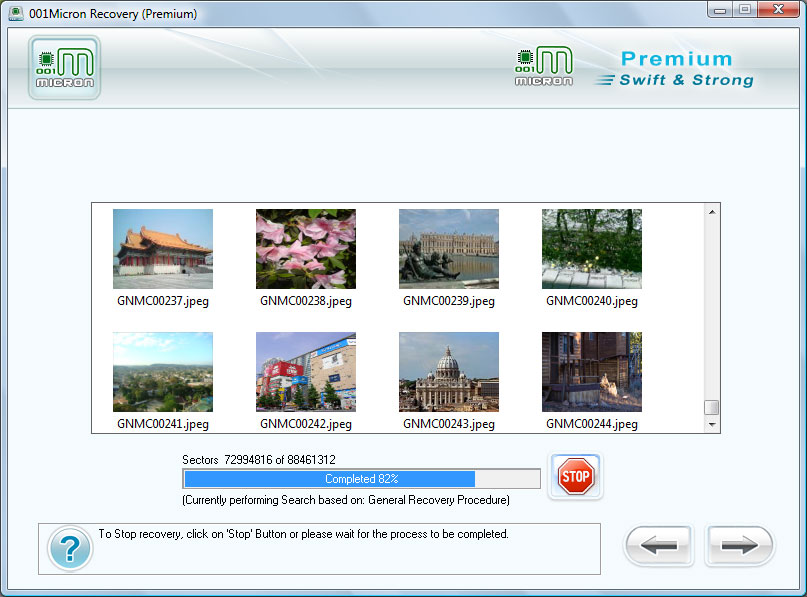The height and width of the screenshot is (597, 807).
Task: Click the blue question mark help icon
Action: pyautogui.click(x=69, y=550)
